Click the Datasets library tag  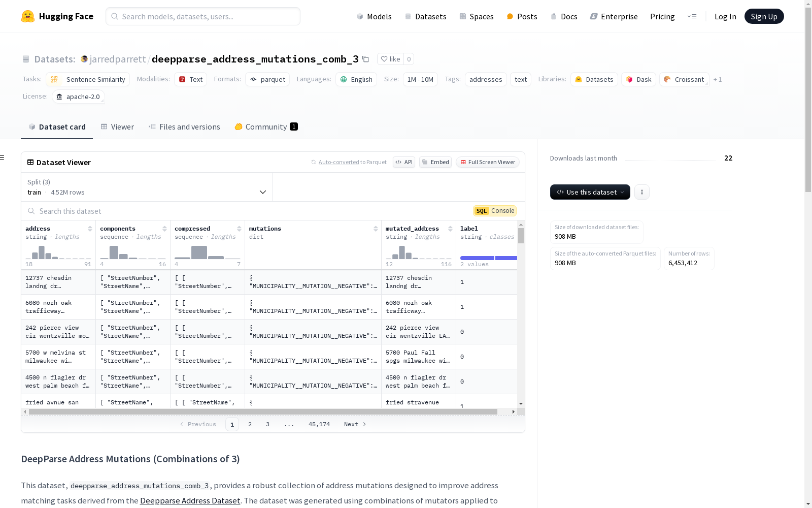[x=594, y=79]
